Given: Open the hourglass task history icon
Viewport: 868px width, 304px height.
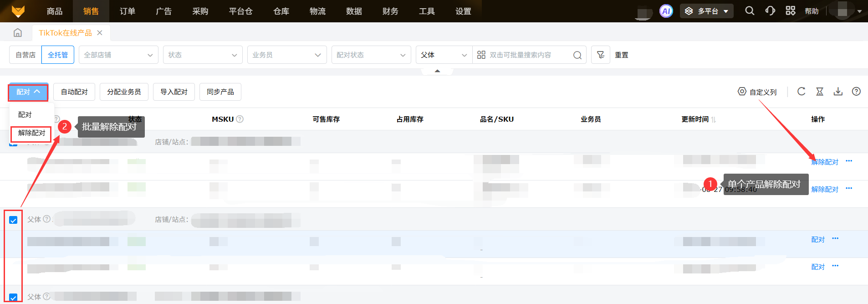Looking at the screenshot, I should (820, 92).
